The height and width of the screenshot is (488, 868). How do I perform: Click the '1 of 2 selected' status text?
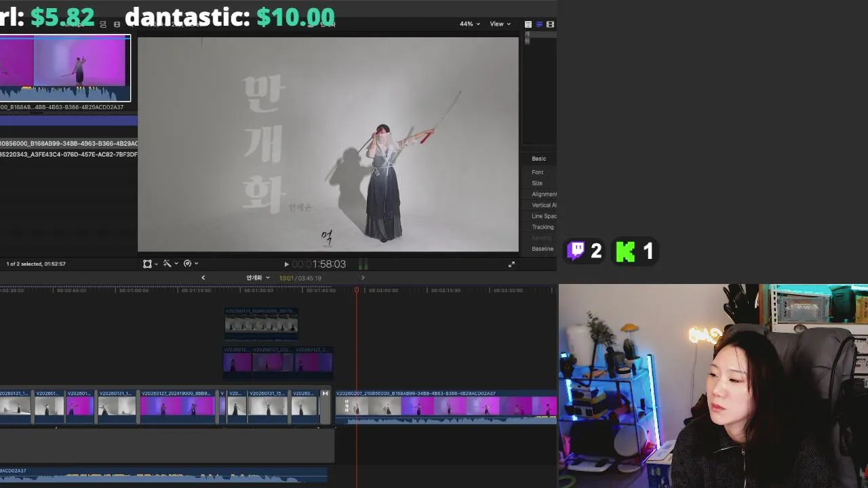pos(36,264)
